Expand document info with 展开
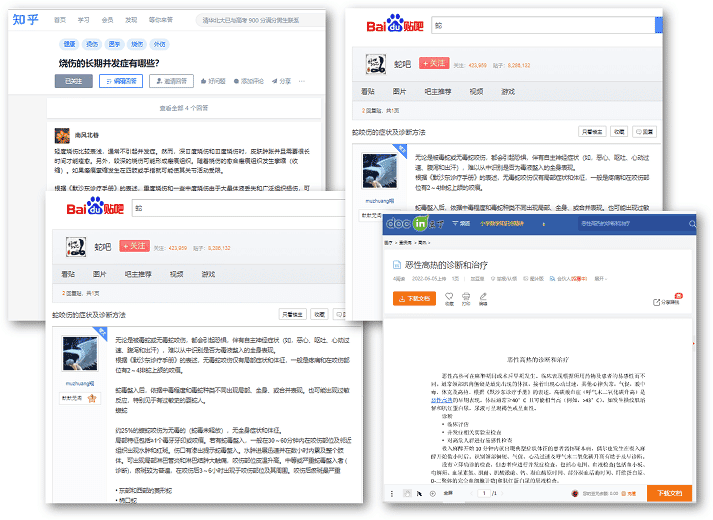The image size is (713, 520). pyautogui.click(x=601, y=279)
